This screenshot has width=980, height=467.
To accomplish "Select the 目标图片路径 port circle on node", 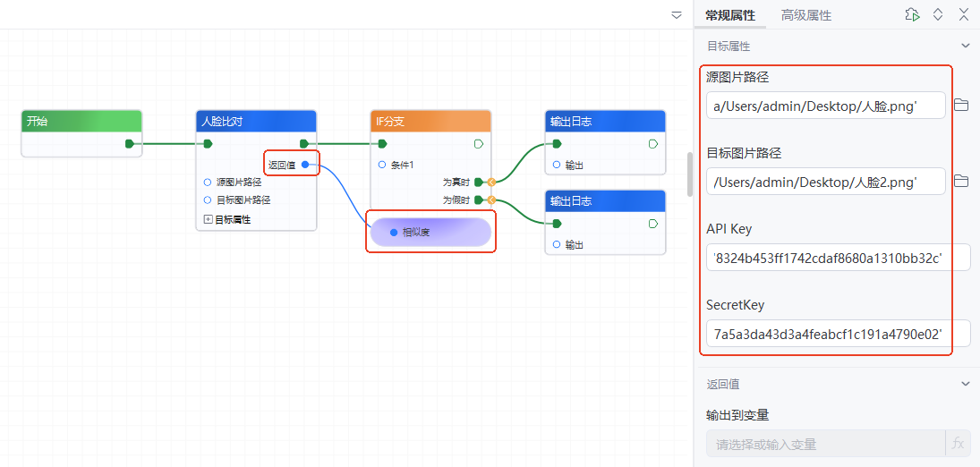I will (208, 200).
